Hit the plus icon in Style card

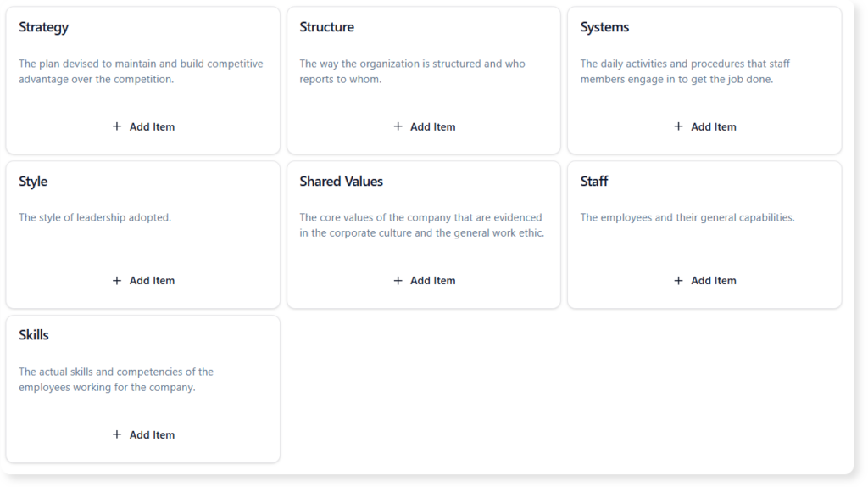(117, 281)
